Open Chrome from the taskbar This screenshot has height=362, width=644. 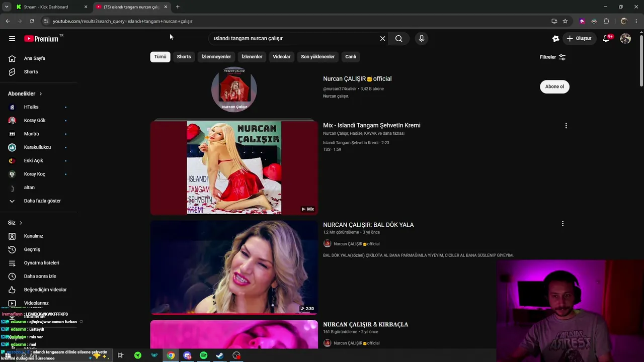[171, 355]
